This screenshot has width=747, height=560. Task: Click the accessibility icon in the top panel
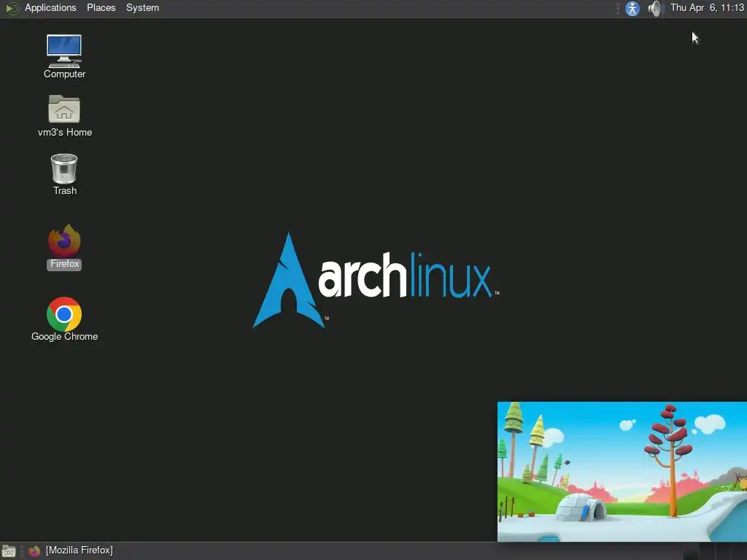point(632,9)
